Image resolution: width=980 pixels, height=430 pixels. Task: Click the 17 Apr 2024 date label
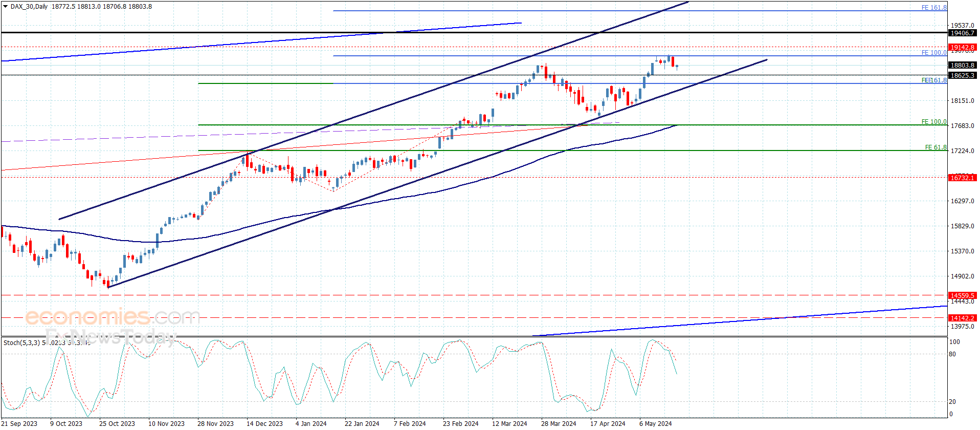(x=608, y=423)
